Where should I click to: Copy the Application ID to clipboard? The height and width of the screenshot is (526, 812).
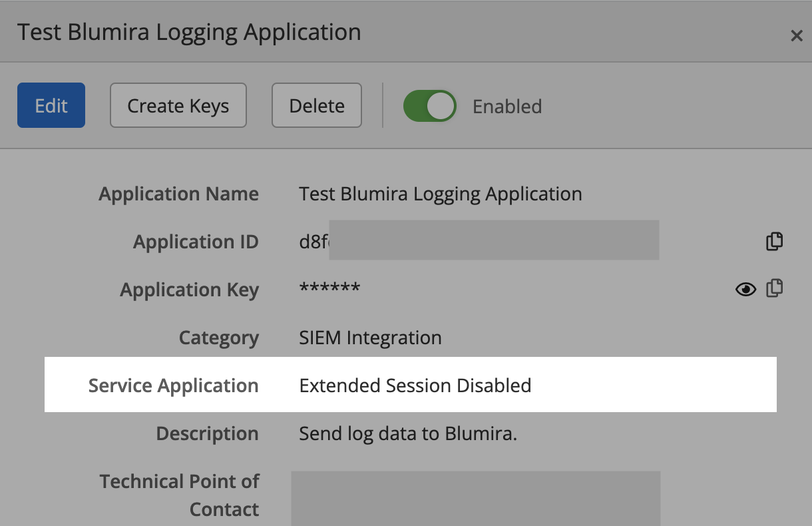[x=774, y=241]
